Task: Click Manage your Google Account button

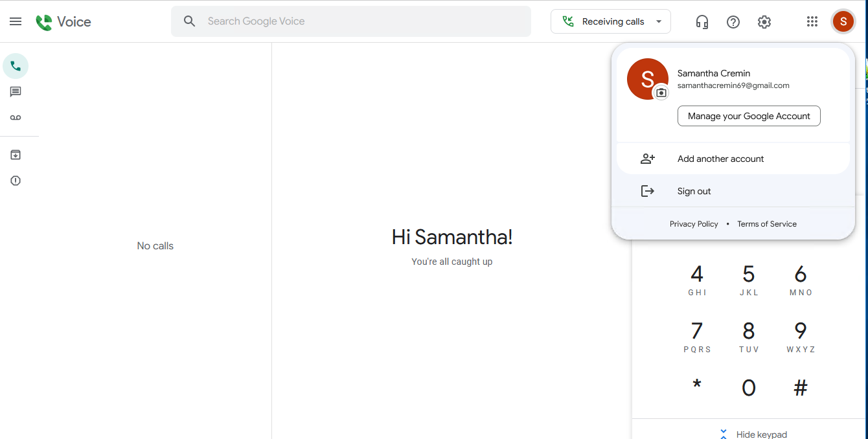Action: pyautogui.click(x=749, y=116)
